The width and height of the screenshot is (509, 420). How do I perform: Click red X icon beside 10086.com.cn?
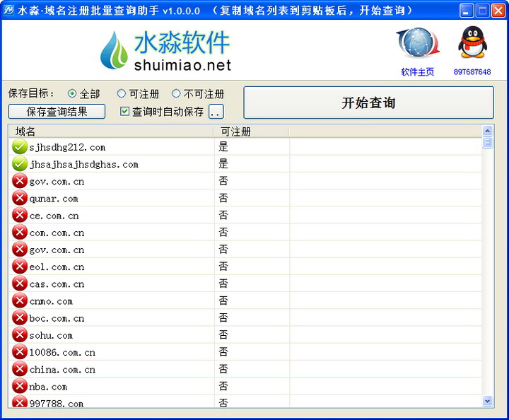pyautogui.click(x=20, y=352)
